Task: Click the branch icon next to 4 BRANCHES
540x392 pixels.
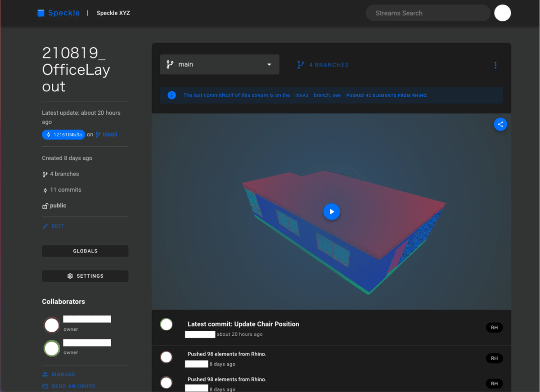Action: point(301,65)
